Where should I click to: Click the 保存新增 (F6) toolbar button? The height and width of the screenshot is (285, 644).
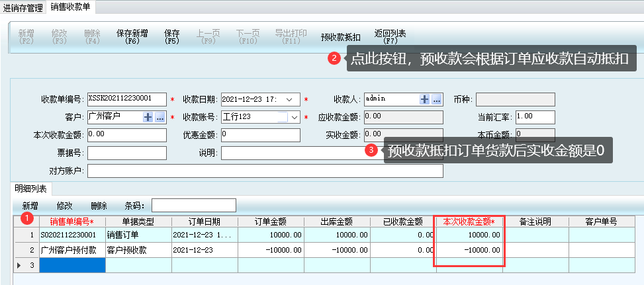click(x=132, y=36)
